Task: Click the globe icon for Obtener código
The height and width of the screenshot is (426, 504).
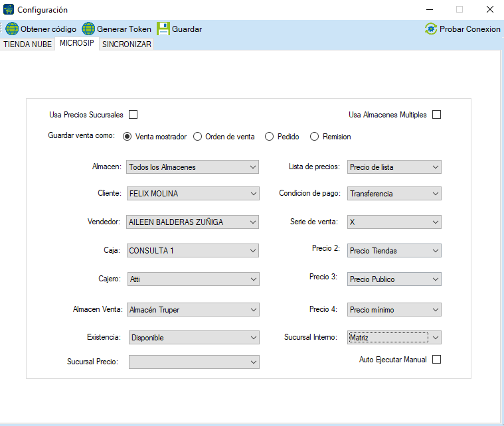Action: coord(12,29)
